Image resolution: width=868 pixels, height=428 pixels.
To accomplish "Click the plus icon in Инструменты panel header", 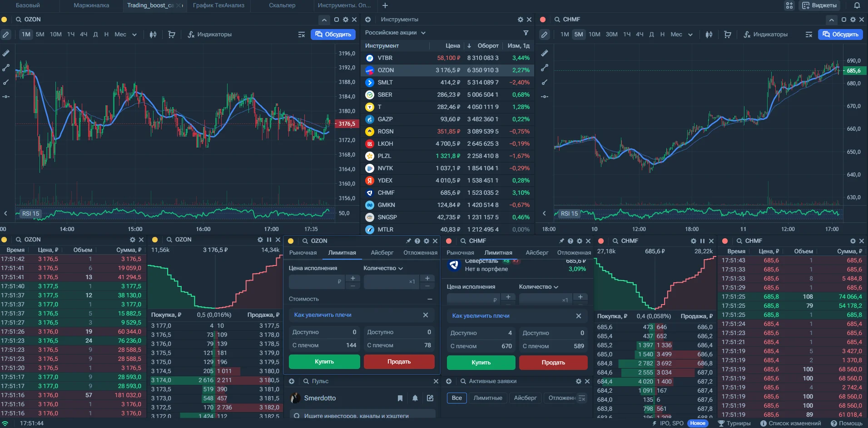I will [368, 20].
